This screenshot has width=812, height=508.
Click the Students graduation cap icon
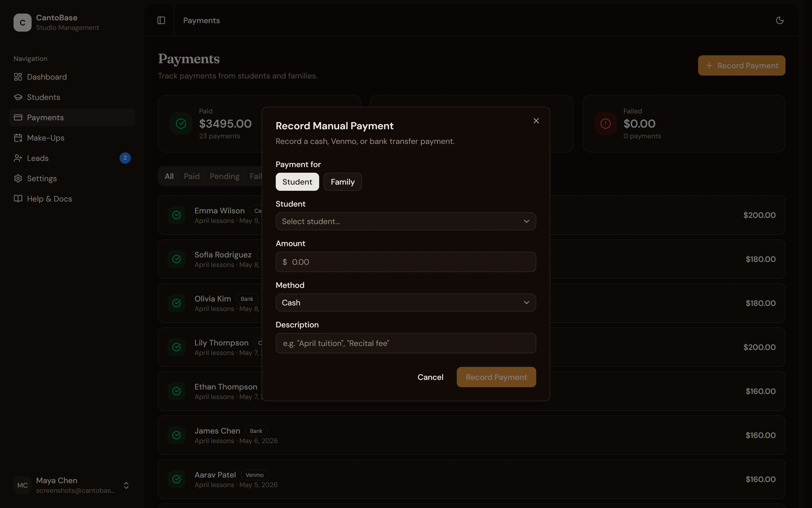tap(18, 97)
